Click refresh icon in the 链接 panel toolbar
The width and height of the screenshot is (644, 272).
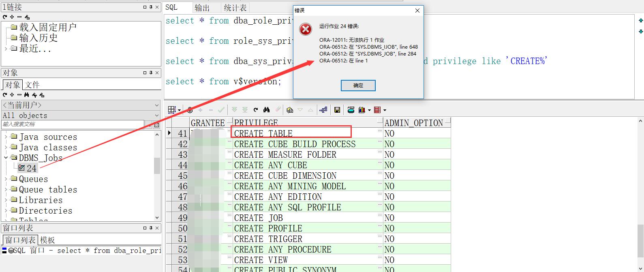5,17
